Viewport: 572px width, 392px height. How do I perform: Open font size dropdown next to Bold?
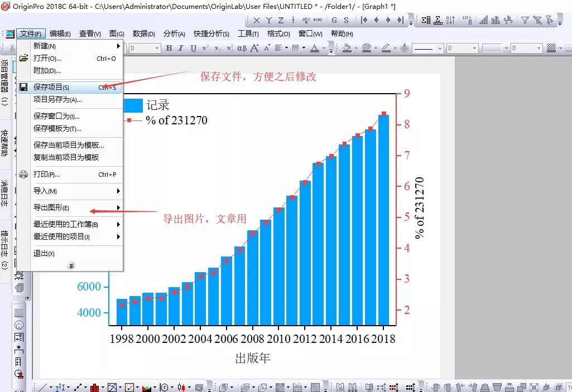coord(157,48)
